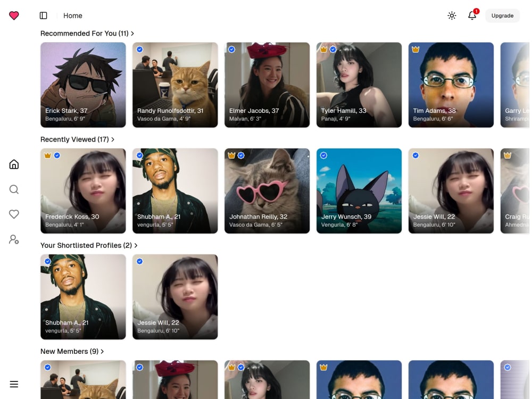The image size is (532, 399).
Task: Open Randy Runolfsdottir profile card
Action: coord(175,85)
